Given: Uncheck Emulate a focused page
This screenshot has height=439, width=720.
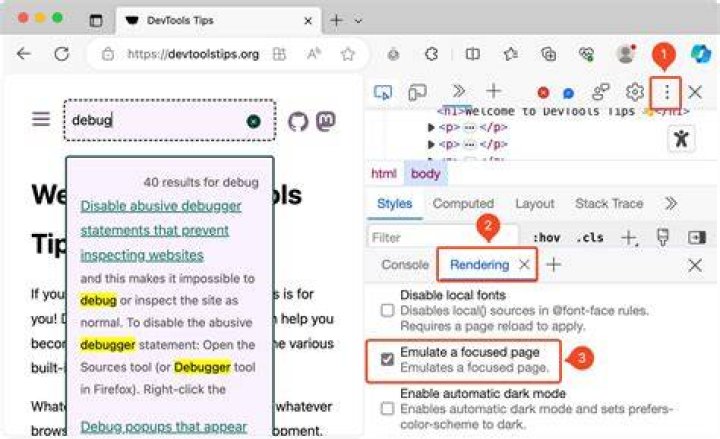Looking at the screenshot, I should [387, 360].
